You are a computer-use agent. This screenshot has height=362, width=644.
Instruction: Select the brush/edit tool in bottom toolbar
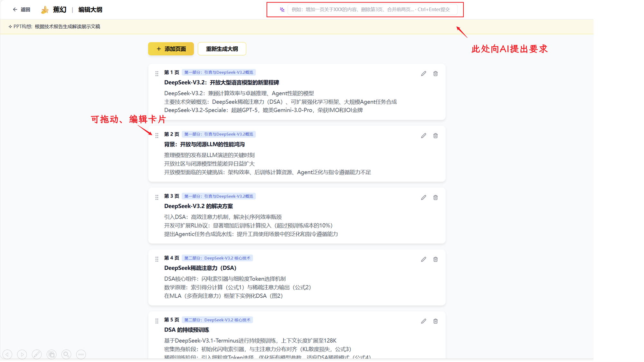point(37,354)
